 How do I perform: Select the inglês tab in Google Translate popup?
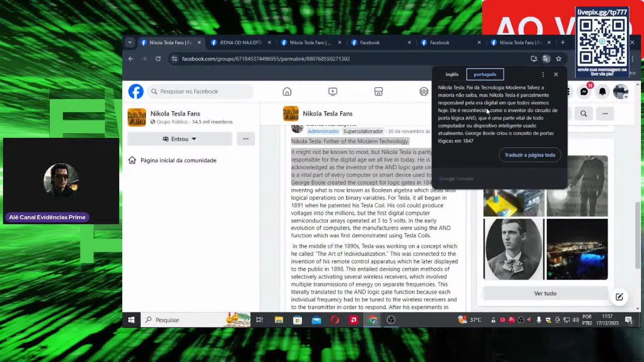pos(452,74)
